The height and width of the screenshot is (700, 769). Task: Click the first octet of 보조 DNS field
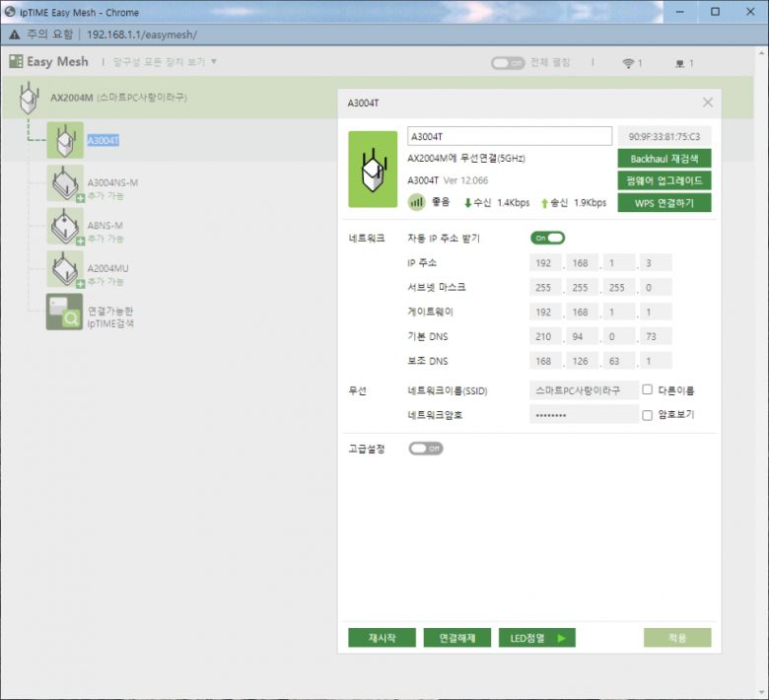click(x=545, y=361)
